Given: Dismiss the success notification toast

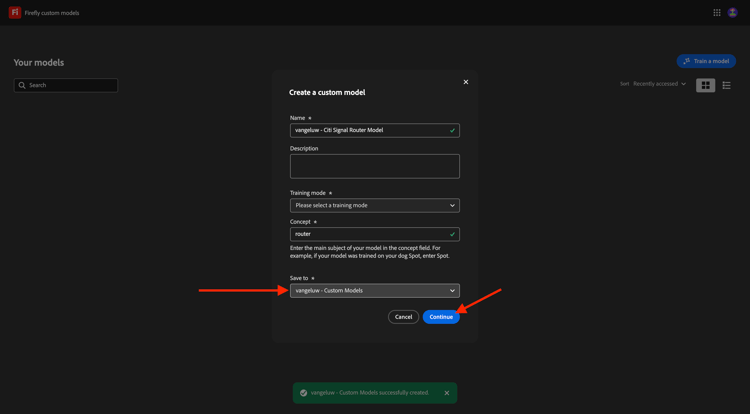Looking at the screenshot, I should (x=446, y=393).
